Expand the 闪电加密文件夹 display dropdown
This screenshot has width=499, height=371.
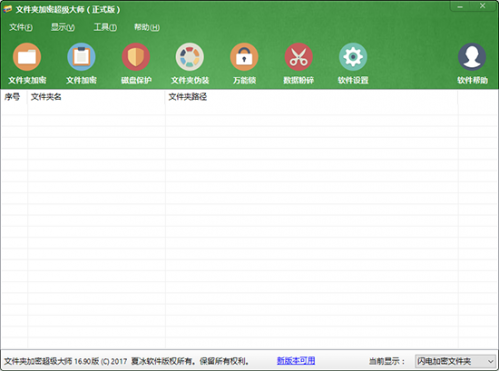coord(455,361)
